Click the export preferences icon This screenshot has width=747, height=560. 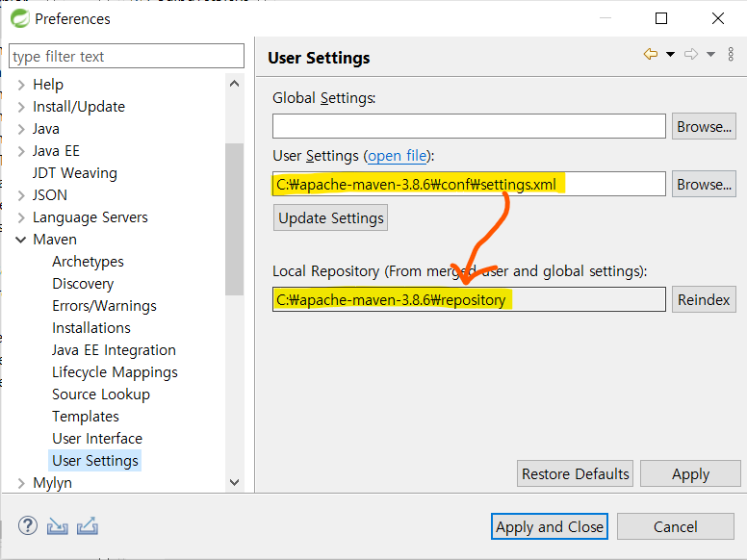88,526
